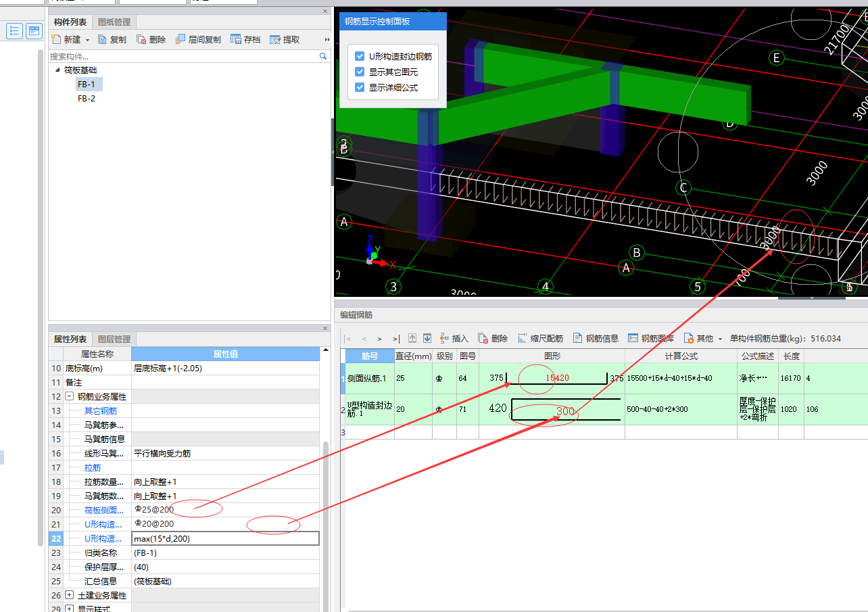Open 钢筋信息 in rebar toolbar

pyautogui.click(x=596, y=338)
